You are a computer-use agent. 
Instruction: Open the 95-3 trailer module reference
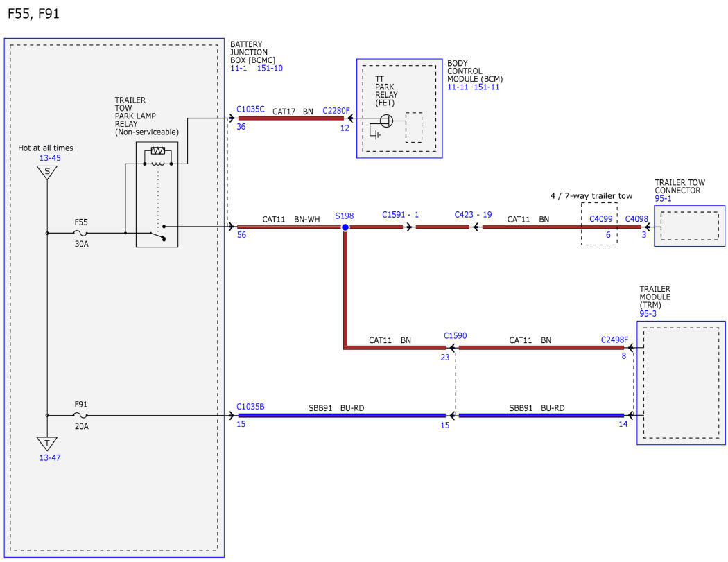click(x=648, y=314)
